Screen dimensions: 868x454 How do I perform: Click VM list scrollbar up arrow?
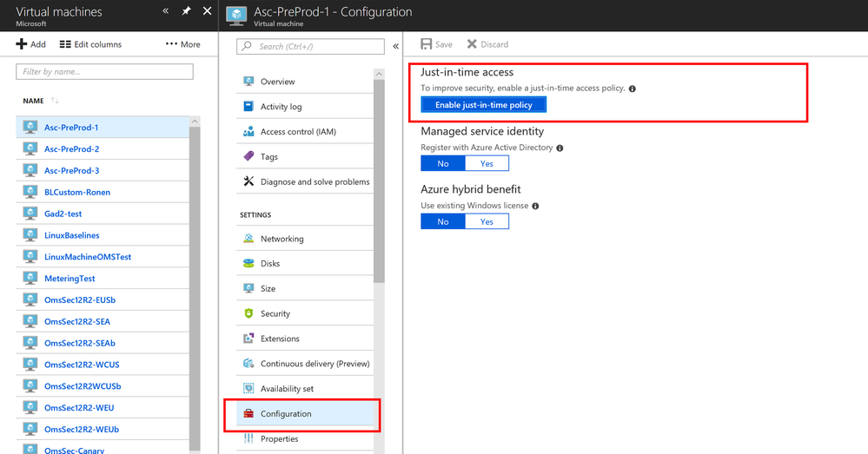[195, 122]
